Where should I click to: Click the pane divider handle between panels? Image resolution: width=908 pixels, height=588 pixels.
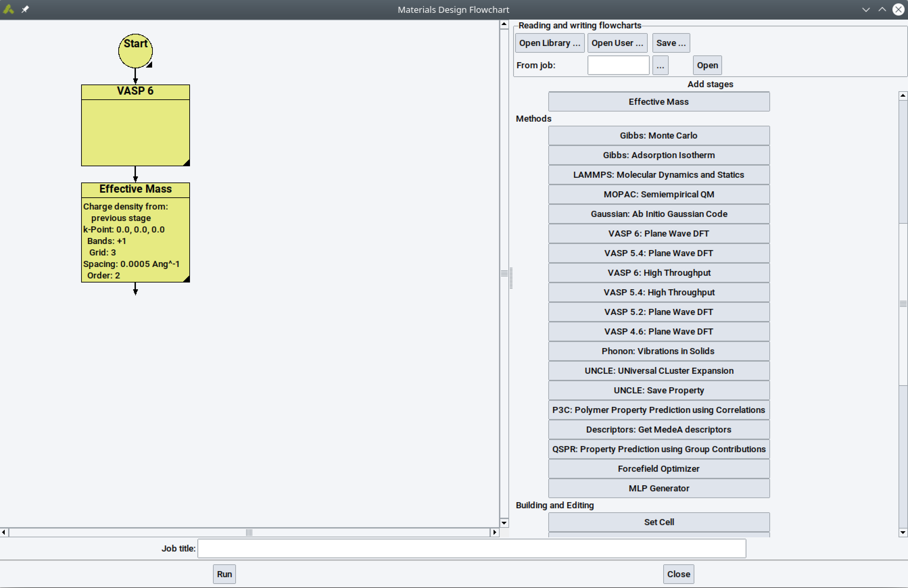511,278
